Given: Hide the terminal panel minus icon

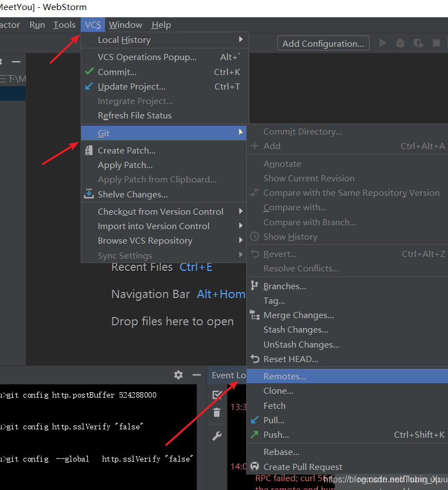Looking at the screenshot, I should click(x=197, y=375).
